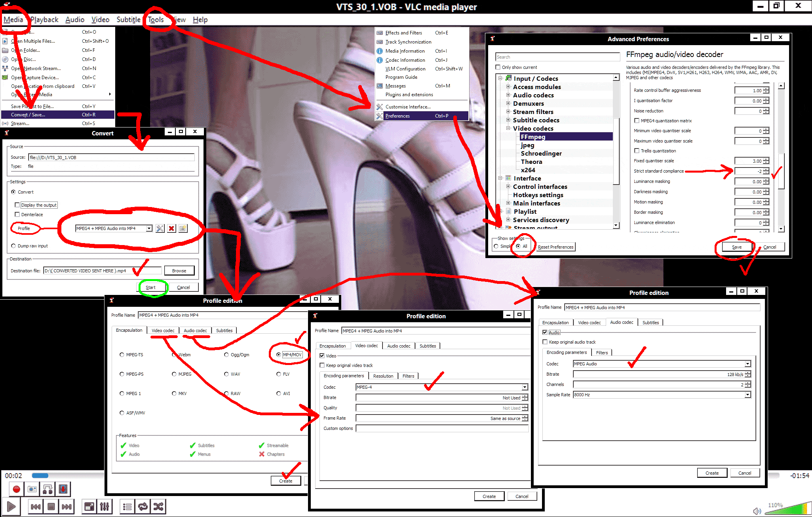Collapse Input / Codecs tree node
Viewport: 812px width, 517px height.
(x=500, y=78)
